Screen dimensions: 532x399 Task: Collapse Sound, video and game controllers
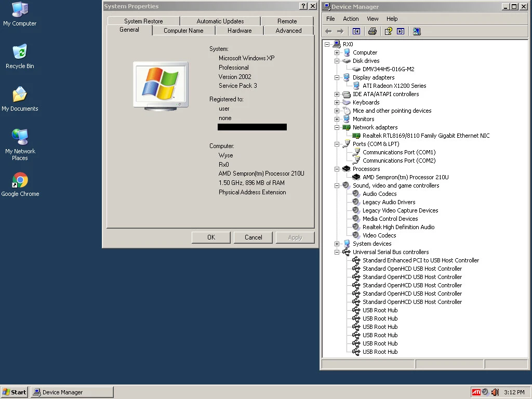coord(337,185)
